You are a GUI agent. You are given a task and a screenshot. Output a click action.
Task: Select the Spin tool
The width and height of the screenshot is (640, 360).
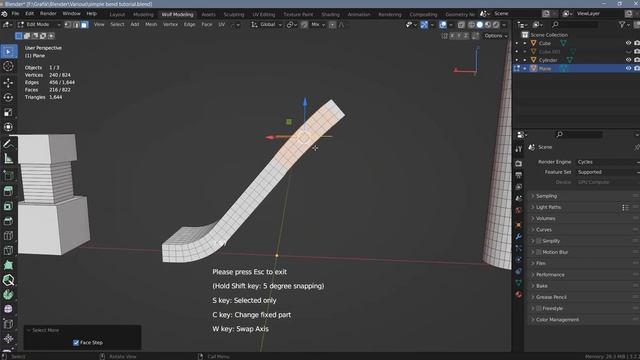tap(8, 295)
